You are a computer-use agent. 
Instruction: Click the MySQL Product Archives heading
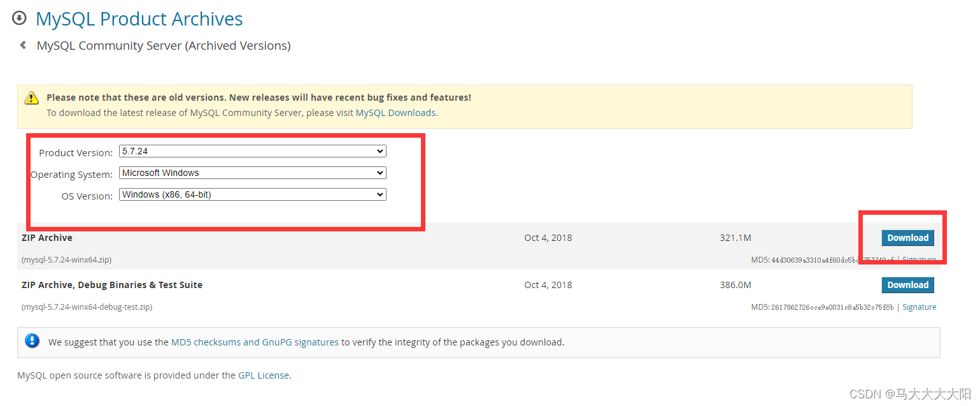point(139,18)
